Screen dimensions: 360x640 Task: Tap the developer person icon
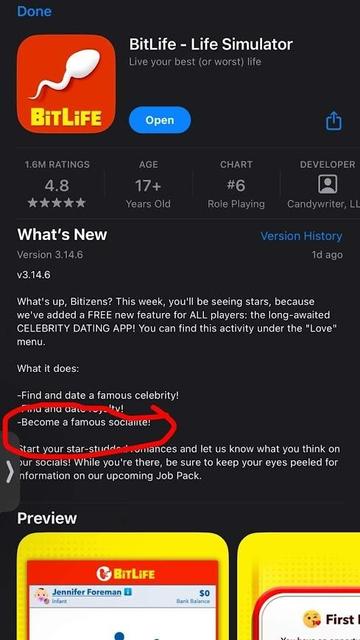click(x=327, y=184)
